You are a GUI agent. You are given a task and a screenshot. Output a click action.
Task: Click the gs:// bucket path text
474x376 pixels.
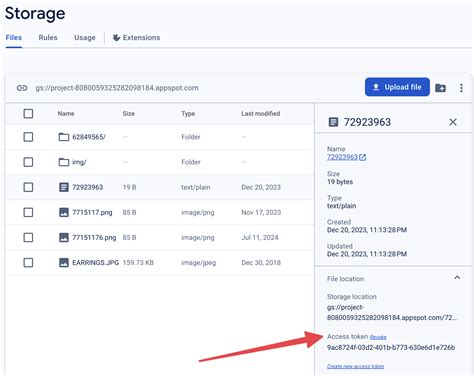pyautogui.click(x=117, y=88)
